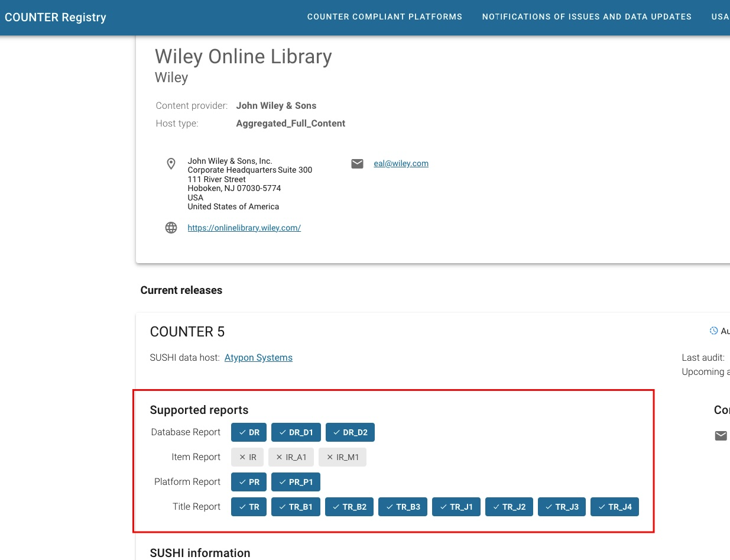Click the truncated USA nav item top right

(x=721, y=17)
